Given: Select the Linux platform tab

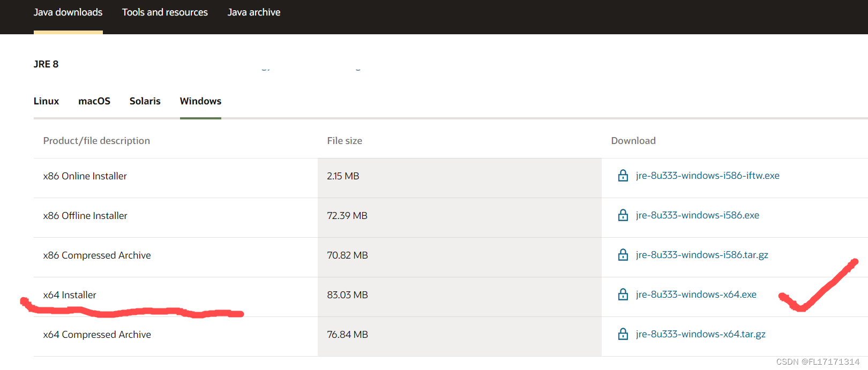Looking at the screenshot, I should tap(47, 101).
